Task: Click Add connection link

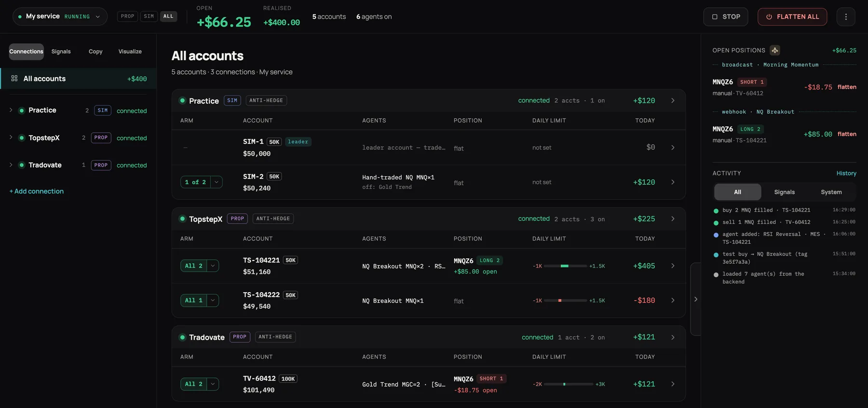Action: click(x=37, y=191)
